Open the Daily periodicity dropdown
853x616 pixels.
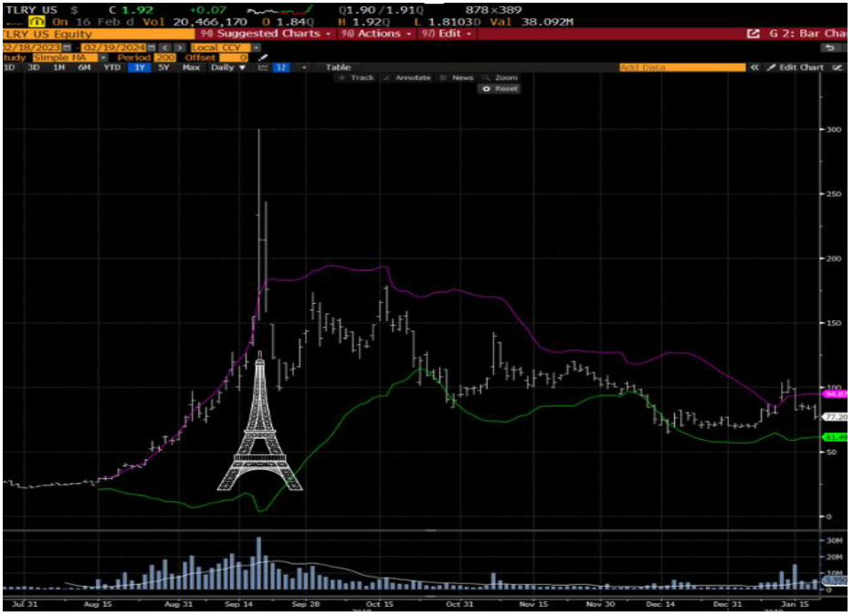point(228,68)
